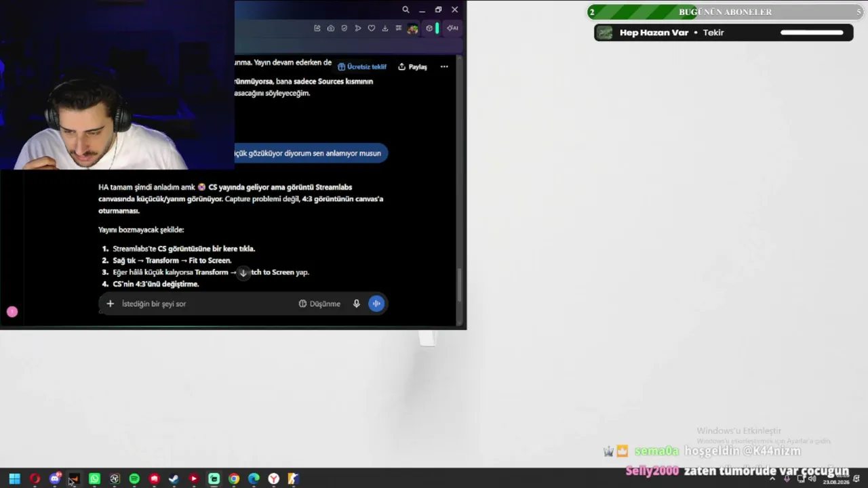This screenshot has height=488, width=868.
Task: Open the three-dot more options menu in chat
Action: pyautogui.click(x=444, y=67)
